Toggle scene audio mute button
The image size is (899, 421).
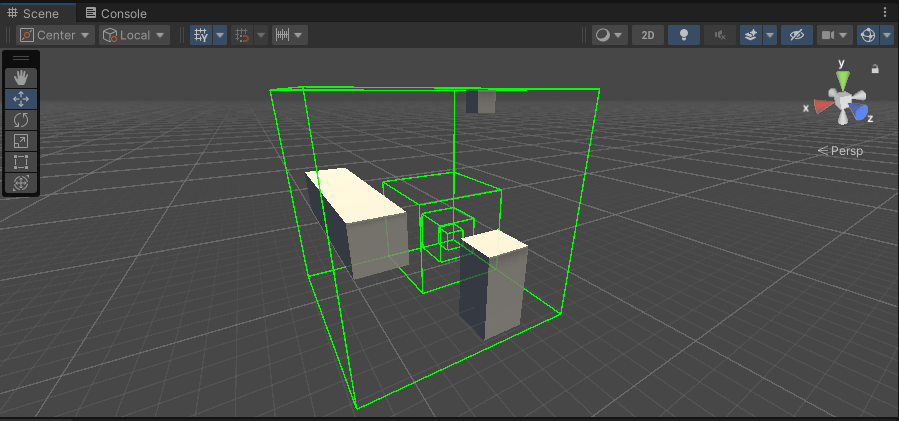[x=719, y=35]
